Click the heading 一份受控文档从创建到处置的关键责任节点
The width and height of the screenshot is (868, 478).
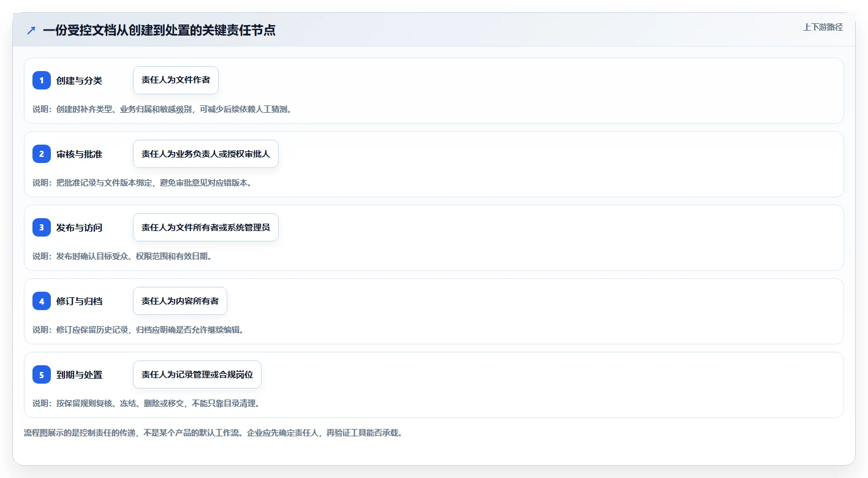(159, 30)
